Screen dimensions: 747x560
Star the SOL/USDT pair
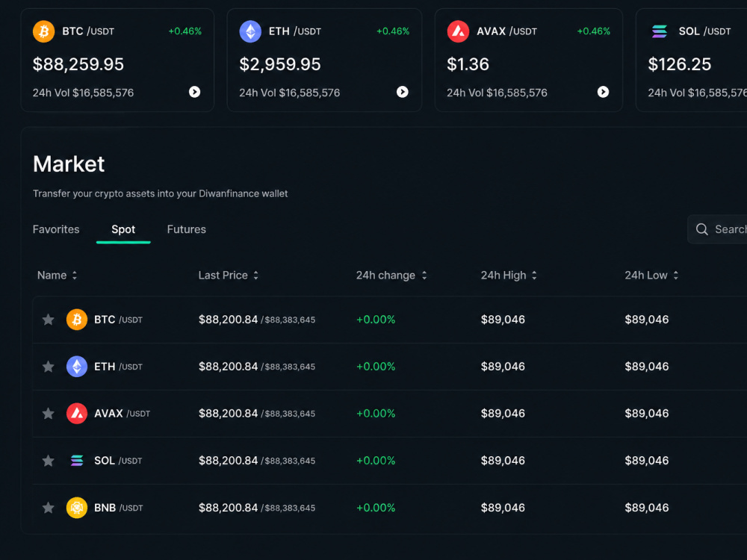[48, 461]
